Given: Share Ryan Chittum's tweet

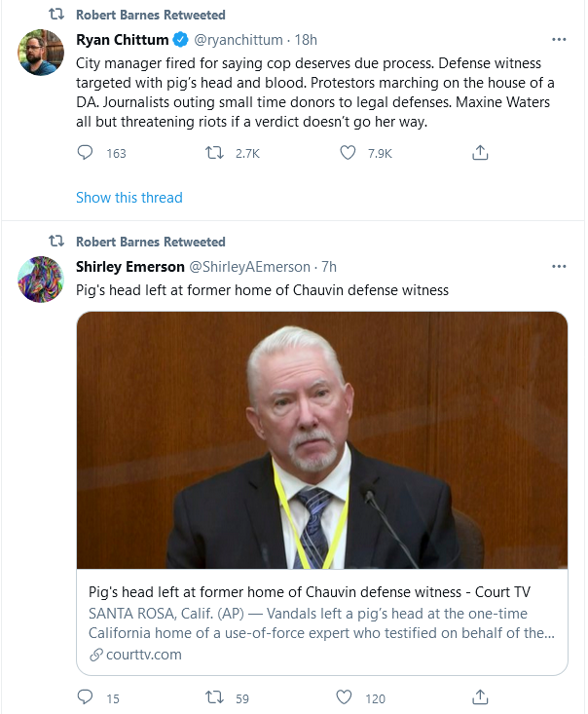Looking at the screenshot, I should coord(479,153).
